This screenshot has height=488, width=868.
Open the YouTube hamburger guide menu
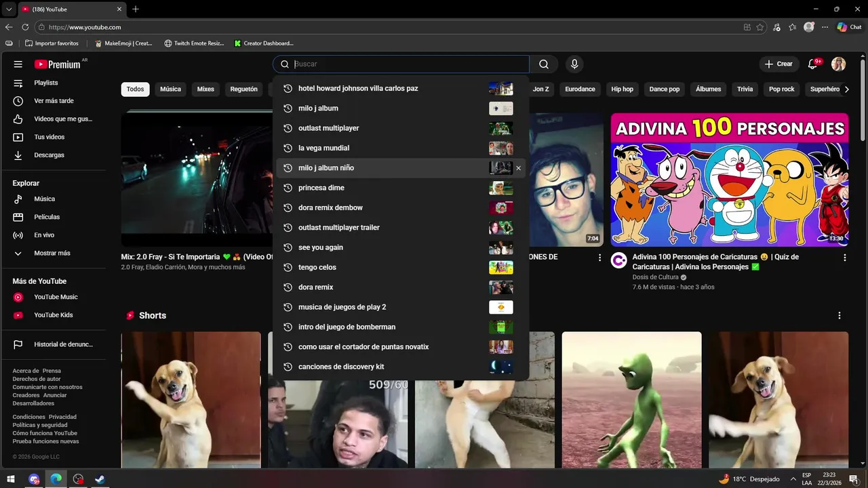pyautogui.click(x=18, y=64)
